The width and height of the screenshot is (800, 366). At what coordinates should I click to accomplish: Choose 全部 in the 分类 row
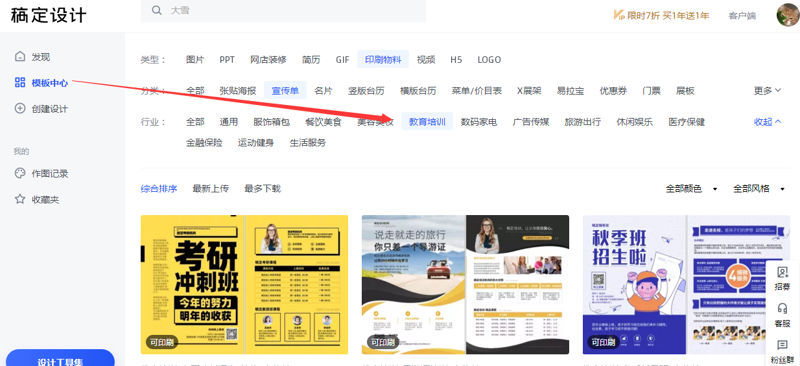pos(195,91)
